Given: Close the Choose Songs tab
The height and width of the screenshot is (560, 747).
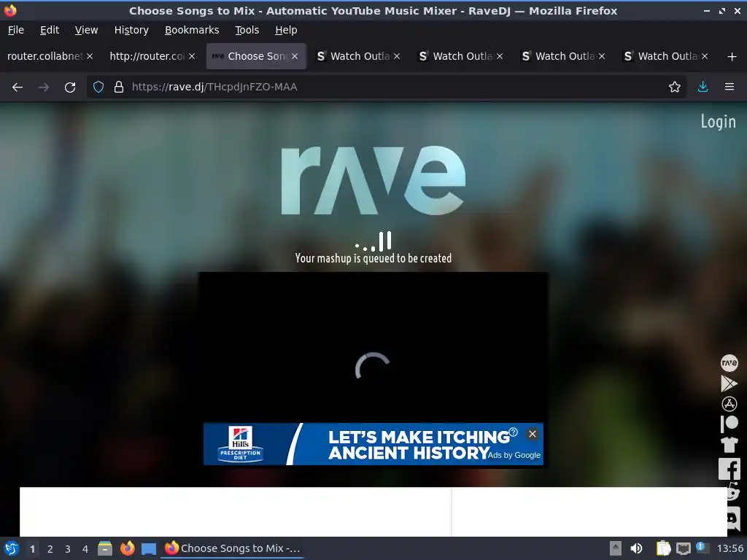Looking at the screenshot, I should (x=295, y=56).
